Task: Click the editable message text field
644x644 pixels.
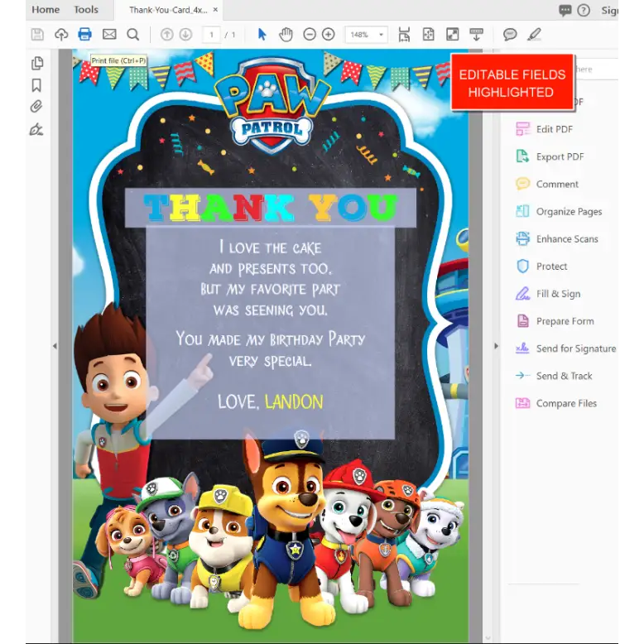Action: click(270, 333)
